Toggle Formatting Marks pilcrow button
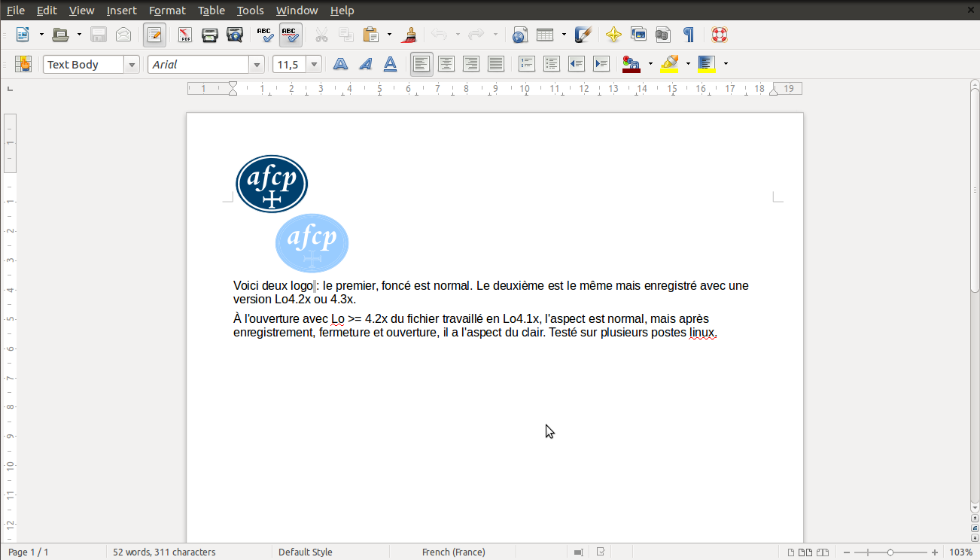The image size is (980, 560). tap(688, 35)
